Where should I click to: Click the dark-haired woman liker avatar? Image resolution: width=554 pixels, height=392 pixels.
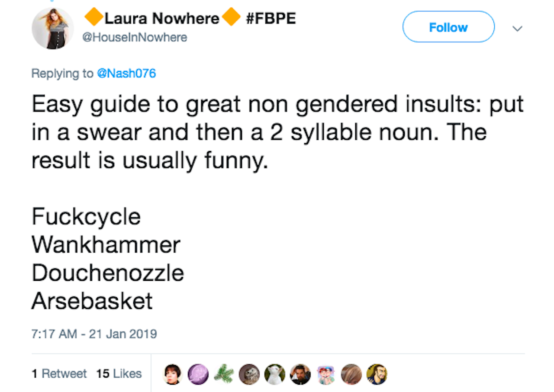[172, 374]
